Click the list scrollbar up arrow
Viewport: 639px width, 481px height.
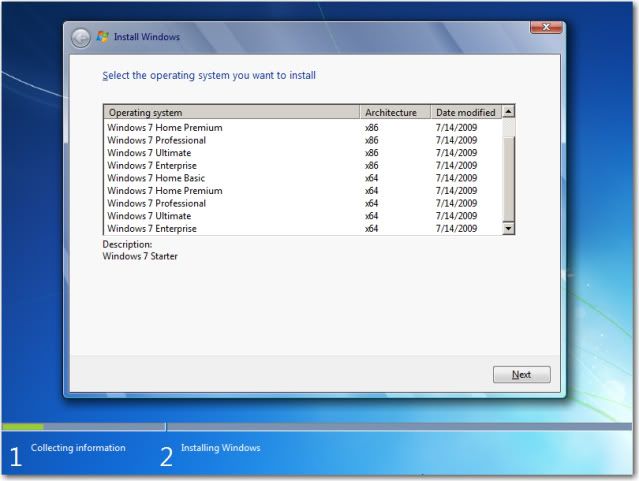pyautogui.click(x=509, y=111)
